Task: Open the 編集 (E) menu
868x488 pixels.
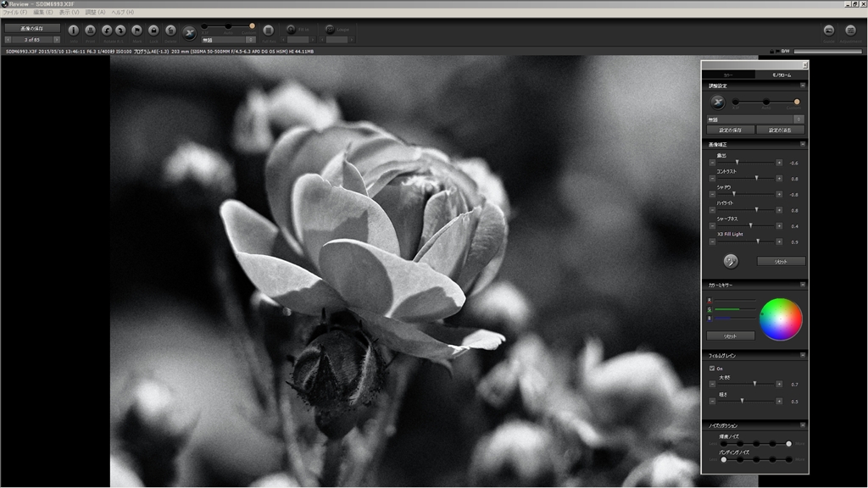Action: point(43,12)
